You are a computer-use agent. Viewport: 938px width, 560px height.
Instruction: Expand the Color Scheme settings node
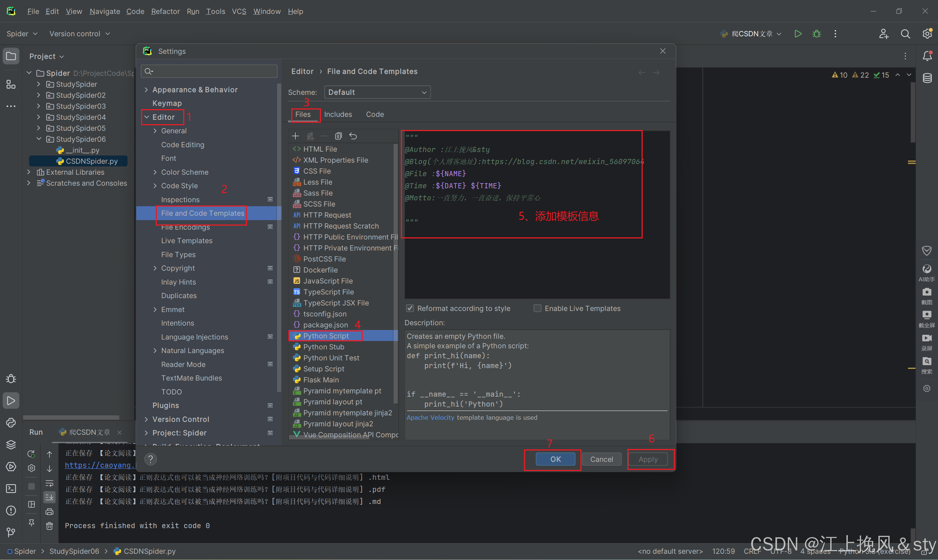155,172
